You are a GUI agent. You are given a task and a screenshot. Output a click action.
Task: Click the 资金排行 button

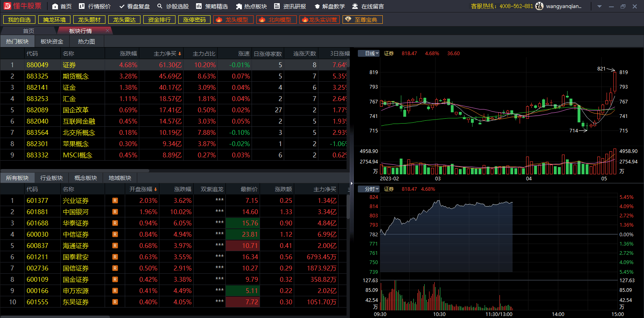click(x=159, y=20)
